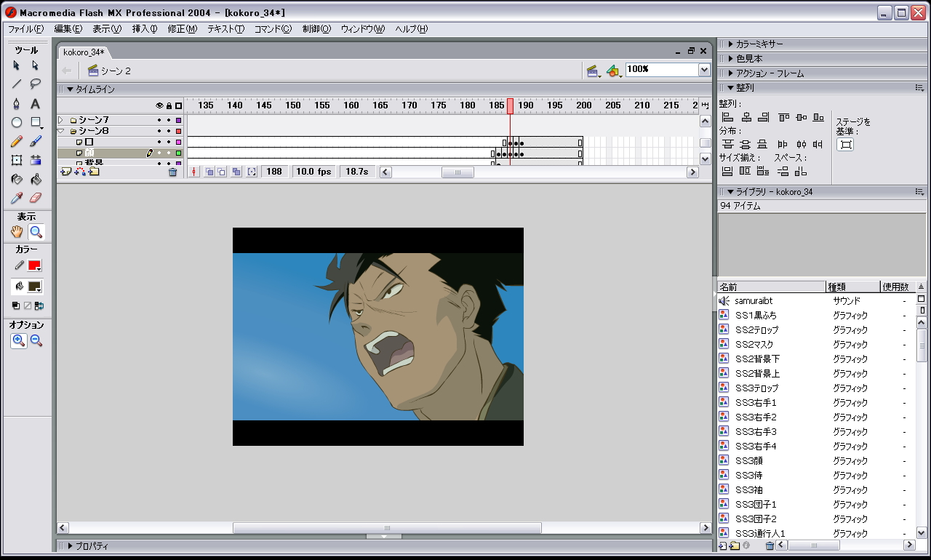Open the 修正 menu
This screenshot has width=931, height=560.
coord(183,29)
